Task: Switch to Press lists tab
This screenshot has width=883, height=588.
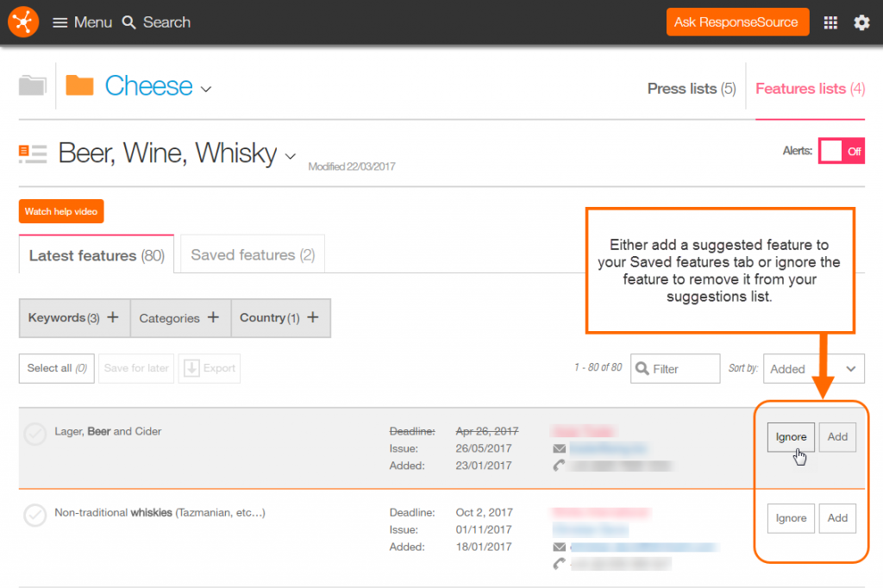Action: 692,89
